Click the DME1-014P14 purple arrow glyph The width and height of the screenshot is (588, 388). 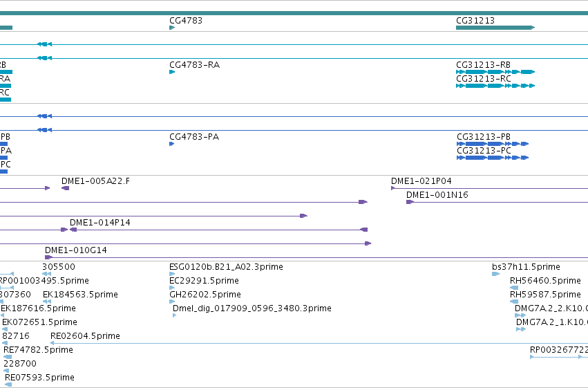click(73, 230)
